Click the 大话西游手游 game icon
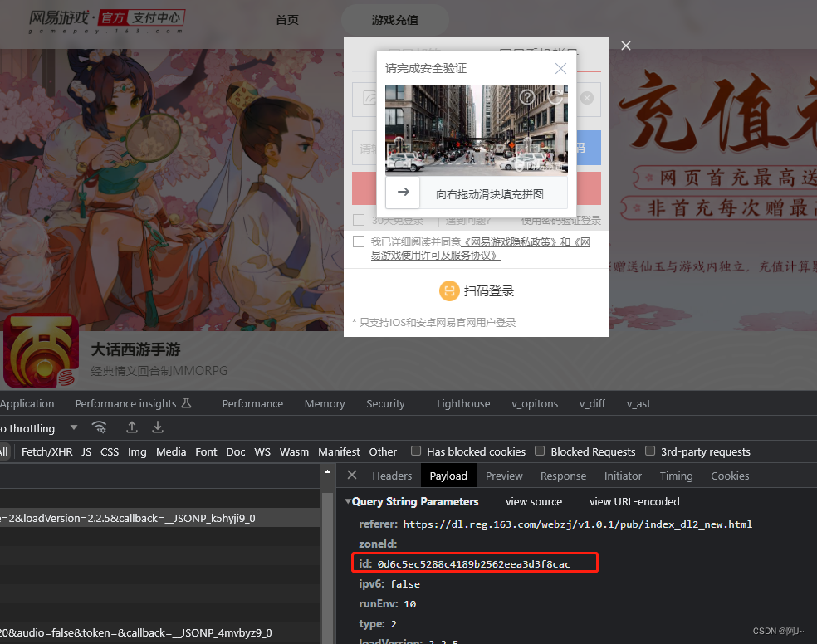Screen dimensions: 817x644 (x=42, y=352)
